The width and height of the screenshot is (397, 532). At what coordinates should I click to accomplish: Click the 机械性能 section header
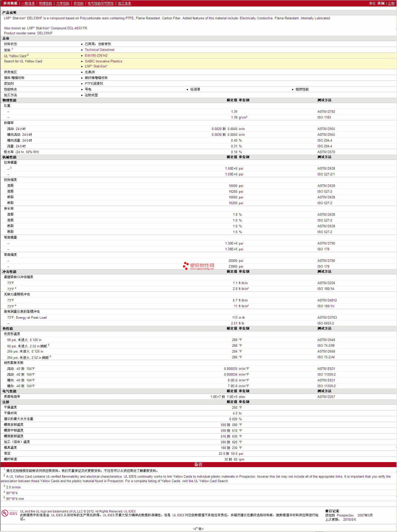click(9, 157)
